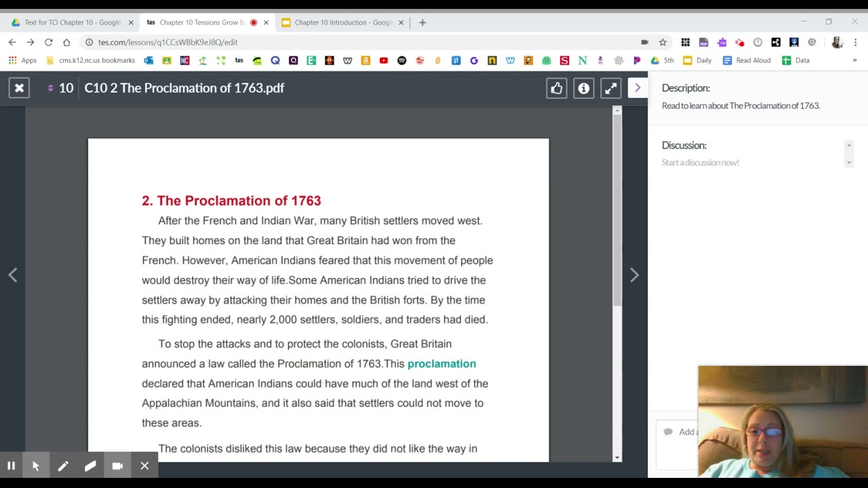
Task: Close the recorder annotation toolbar
Action: (144, 466)
